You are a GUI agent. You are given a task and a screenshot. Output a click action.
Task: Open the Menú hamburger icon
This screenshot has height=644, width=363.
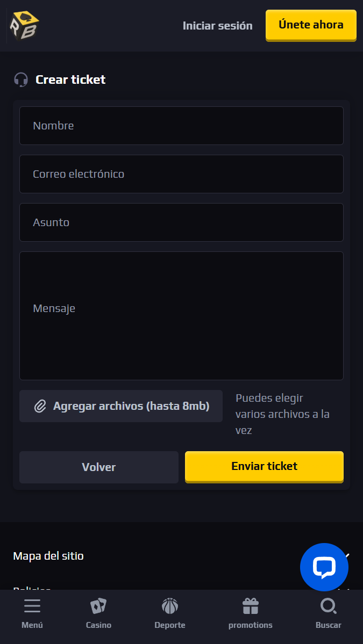32,607
